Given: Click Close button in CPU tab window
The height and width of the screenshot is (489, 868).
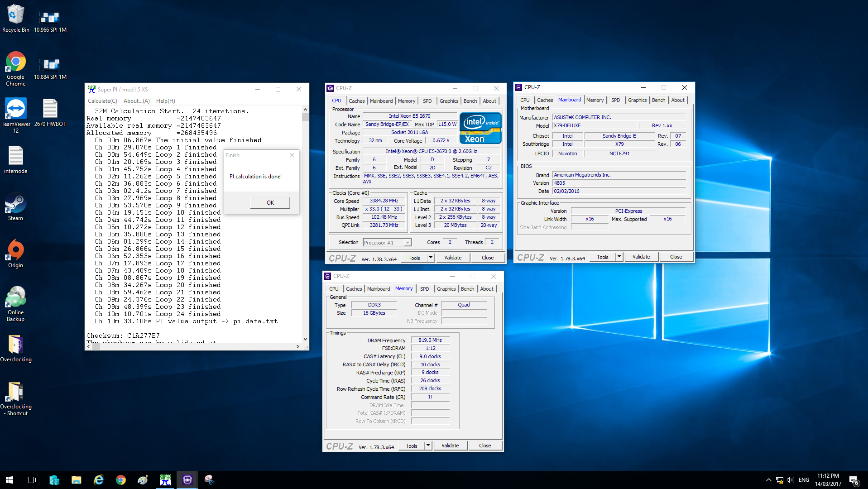Looking at the screenshot, I should (488, 258).
